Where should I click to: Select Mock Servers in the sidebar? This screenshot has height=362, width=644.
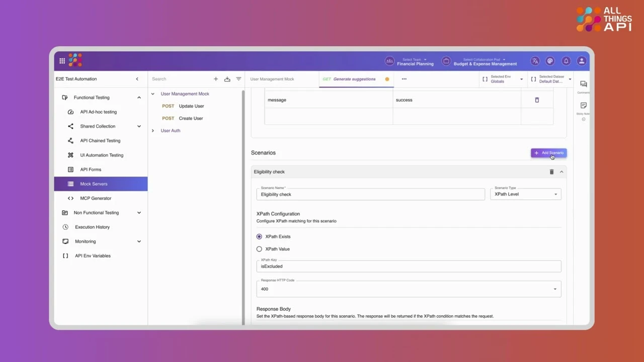pos(94,184)
